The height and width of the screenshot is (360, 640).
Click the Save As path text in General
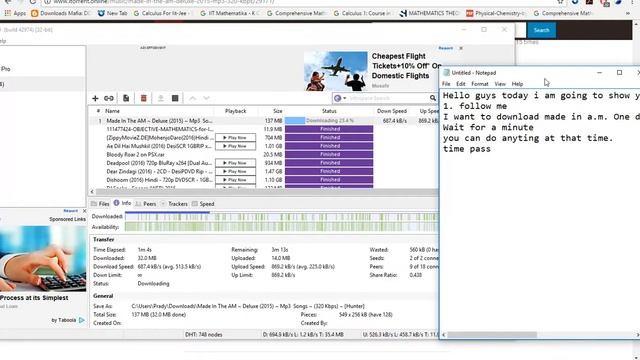coord(248,306)
